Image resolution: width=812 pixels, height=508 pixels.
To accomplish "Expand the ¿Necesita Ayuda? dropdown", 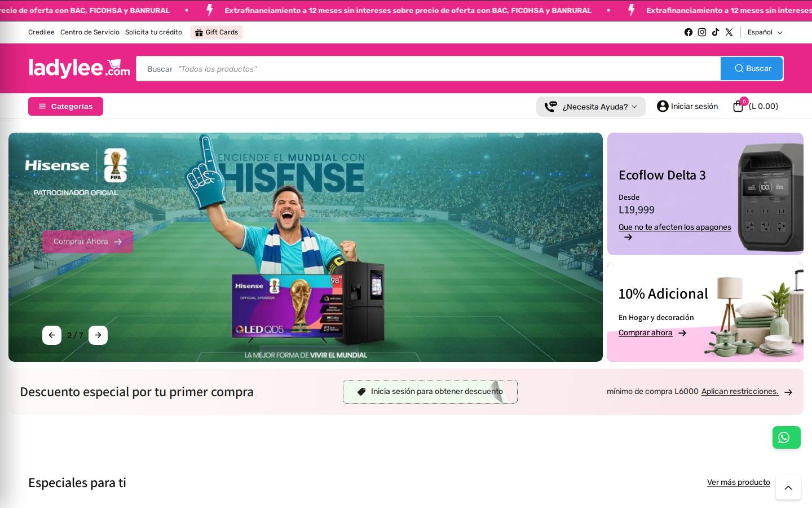I will coord(590,107).
